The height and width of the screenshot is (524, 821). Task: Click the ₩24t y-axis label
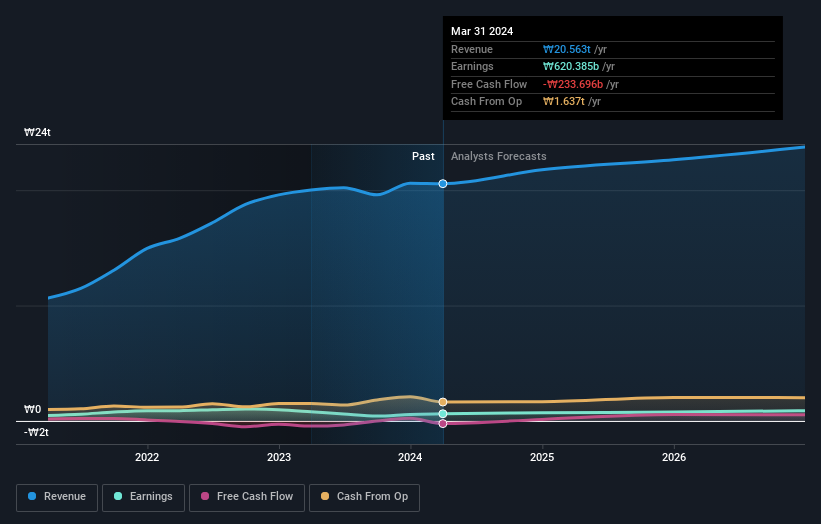pyautogui.click(x=37, y=132)
